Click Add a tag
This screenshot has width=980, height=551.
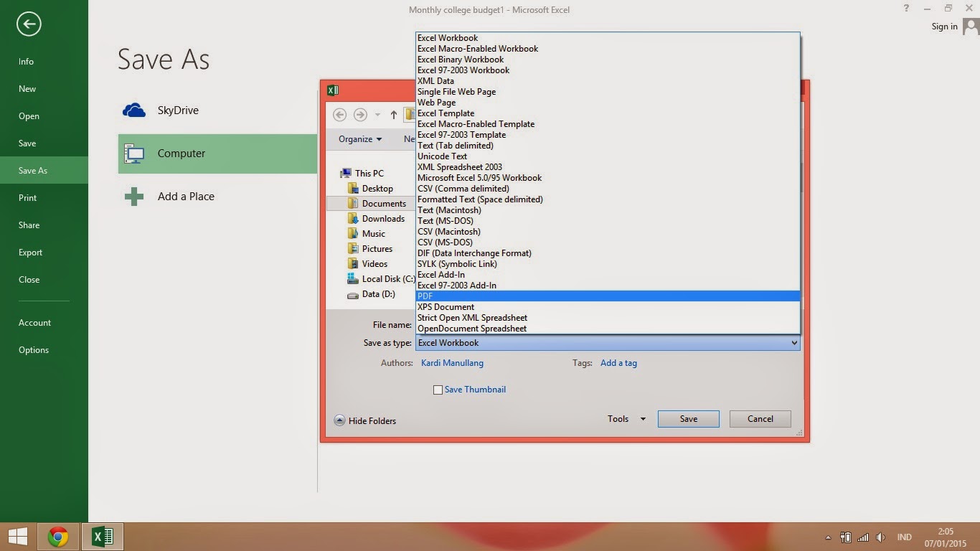618,363
